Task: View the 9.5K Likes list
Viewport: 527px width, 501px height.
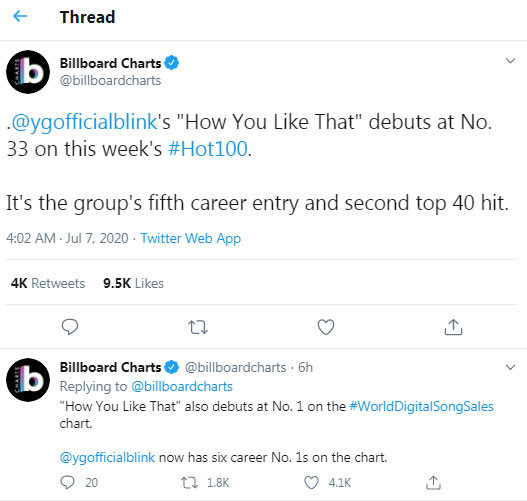Action: tap(133, 283)
